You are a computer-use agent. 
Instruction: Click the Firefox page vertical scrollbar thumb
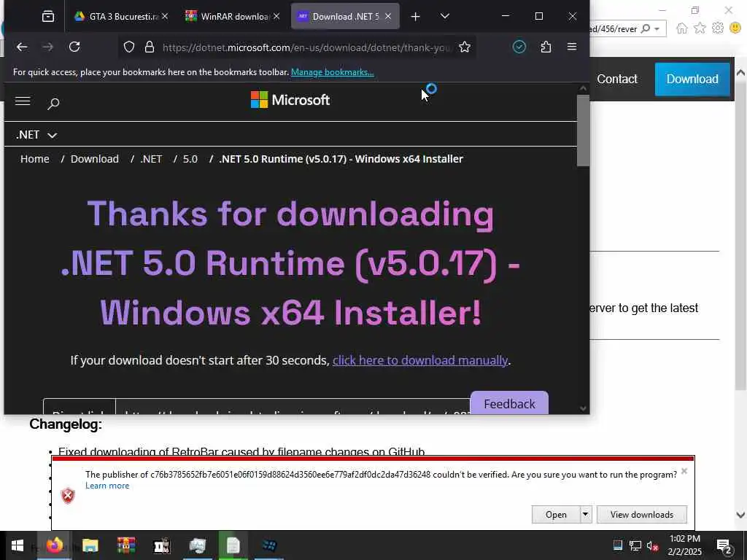[583, 131]
